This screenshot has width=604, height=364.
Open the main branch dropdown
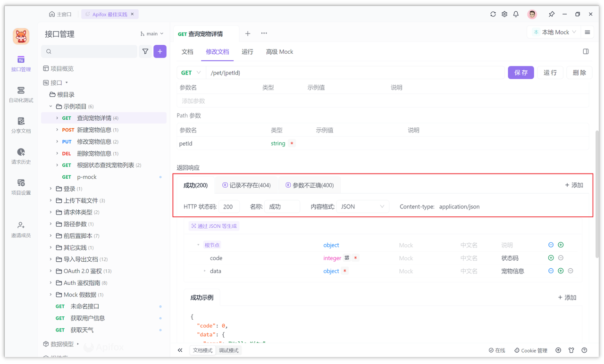[x=151, y=34]
